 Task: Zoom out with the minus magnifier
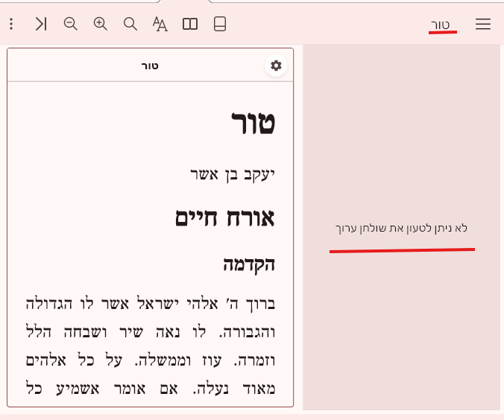pos(70,24)
